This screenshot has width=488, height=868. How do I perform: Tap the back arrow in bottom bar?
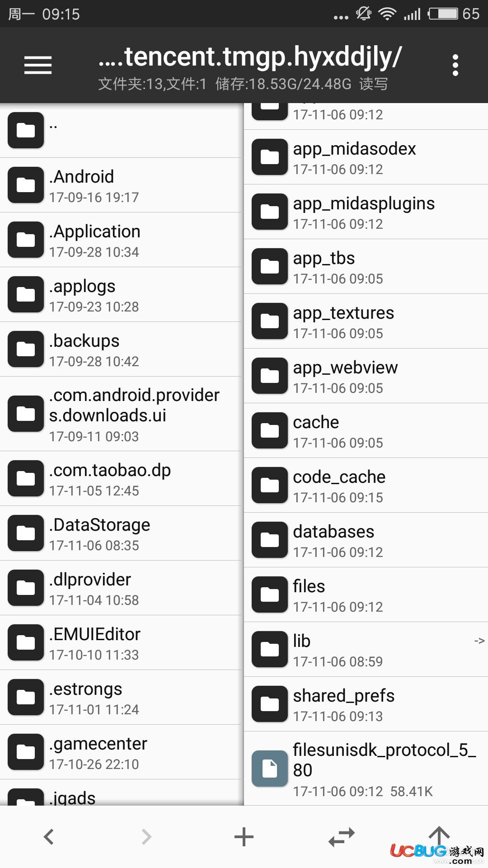click(49, 836)
